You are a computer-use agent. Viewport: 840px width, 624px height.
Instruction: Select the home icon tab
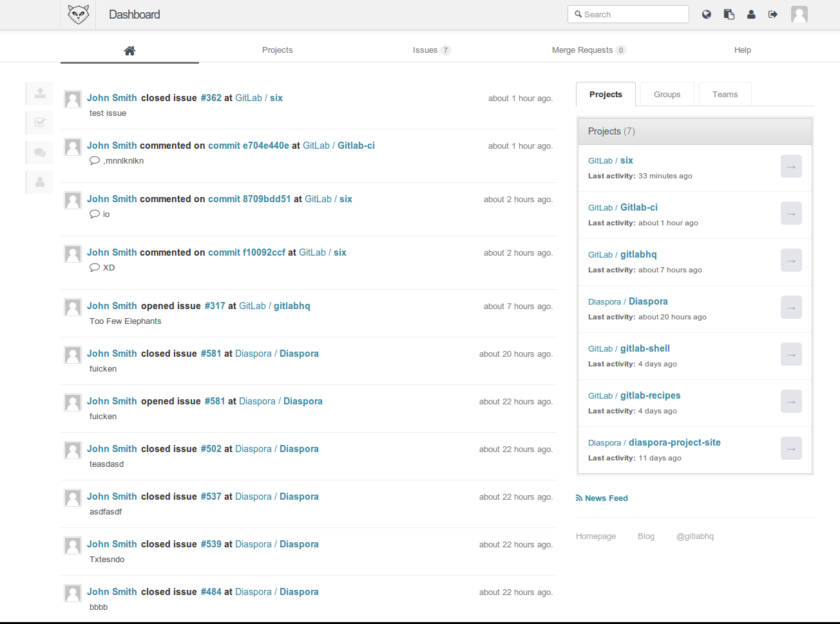click(x=129, y=50)
